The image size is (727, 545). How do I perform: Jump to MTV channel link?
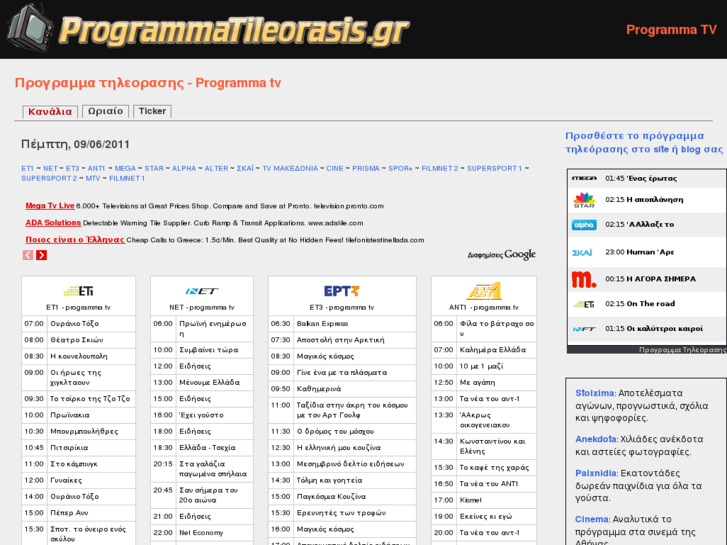(x=93, y=178)
